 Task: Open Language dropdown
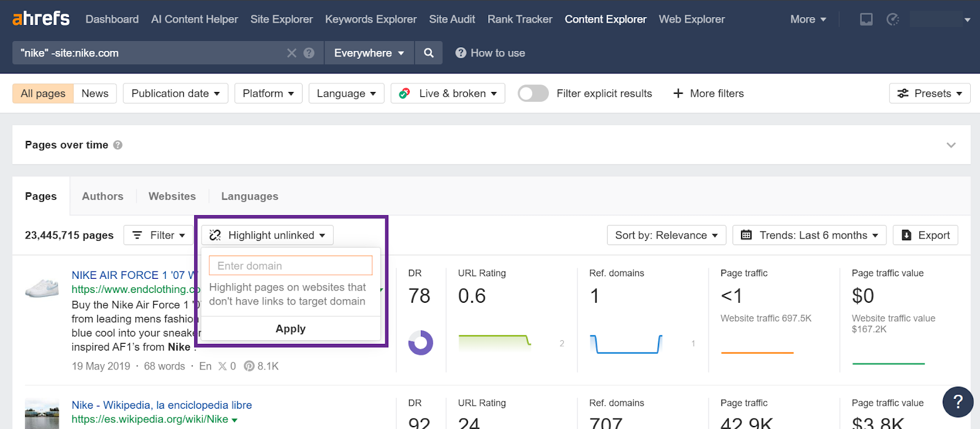pos(347,93)
